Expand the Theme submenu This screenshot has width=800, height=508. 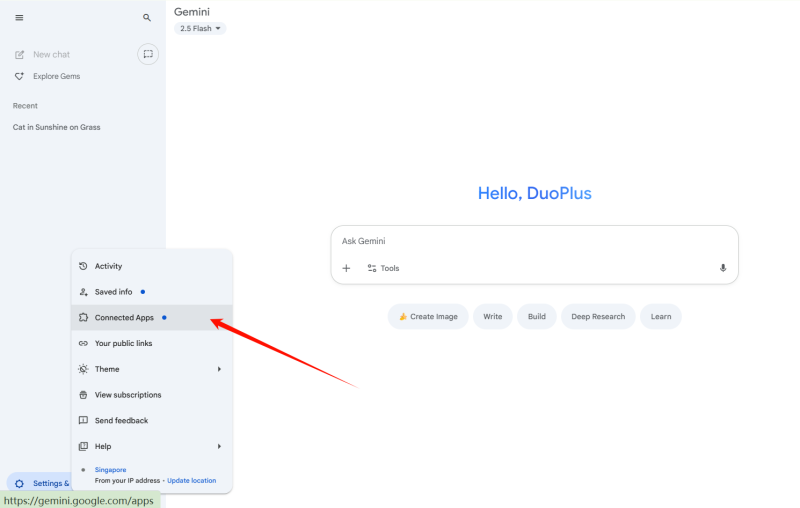(x=150, y=369)
